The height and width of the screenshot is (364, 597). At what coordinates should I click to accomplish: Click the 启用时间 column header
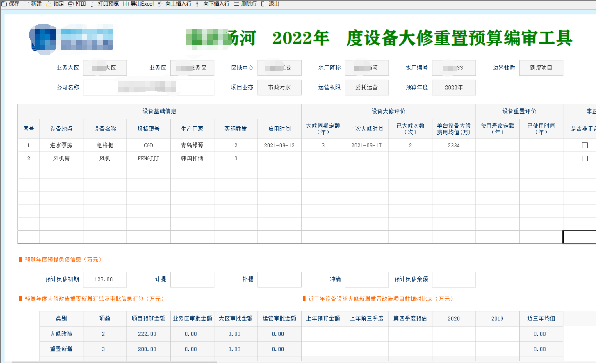(279, 129)
